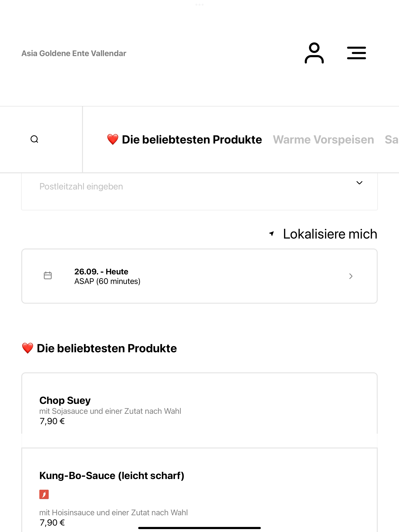
Task: Open the user account profile icon
Action: point(314,53)
